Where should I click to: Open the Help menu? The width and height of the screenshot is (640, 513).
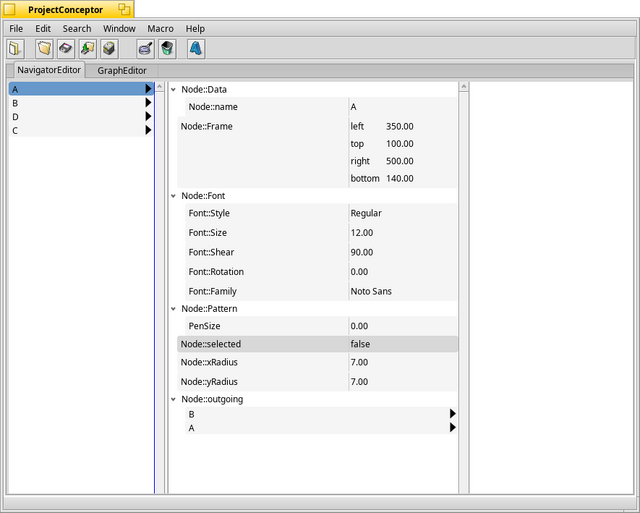(x=195, y=29)
